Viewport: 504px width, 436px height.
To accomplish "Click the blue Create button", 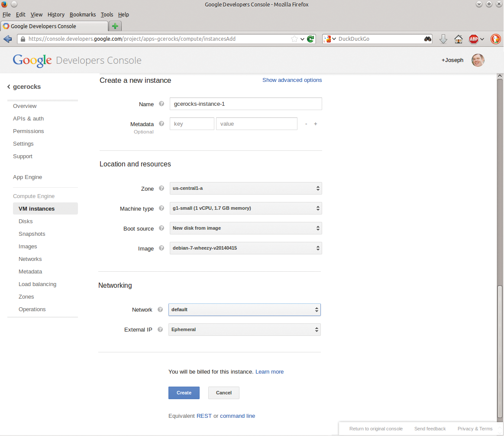I will pyautogui.click(x=184, y=393).
